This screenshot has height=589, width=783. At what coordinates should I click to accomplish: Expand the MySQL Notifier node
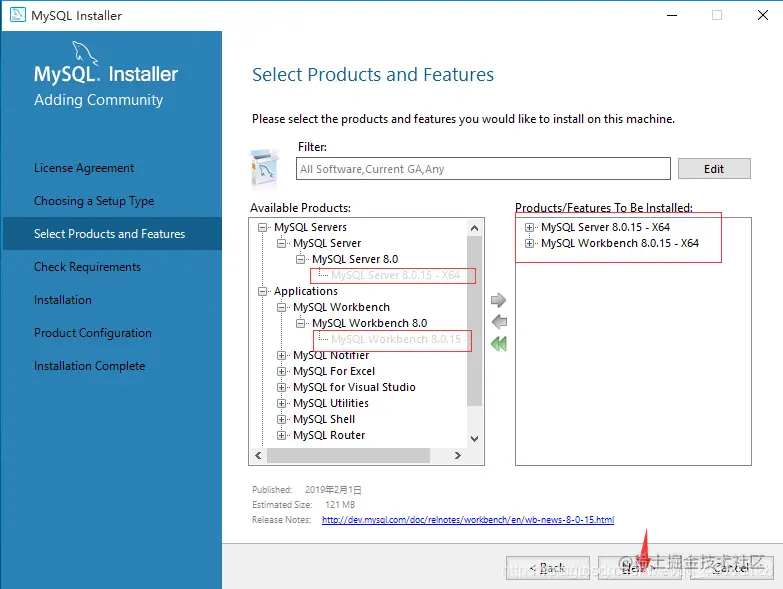point(281,355)
